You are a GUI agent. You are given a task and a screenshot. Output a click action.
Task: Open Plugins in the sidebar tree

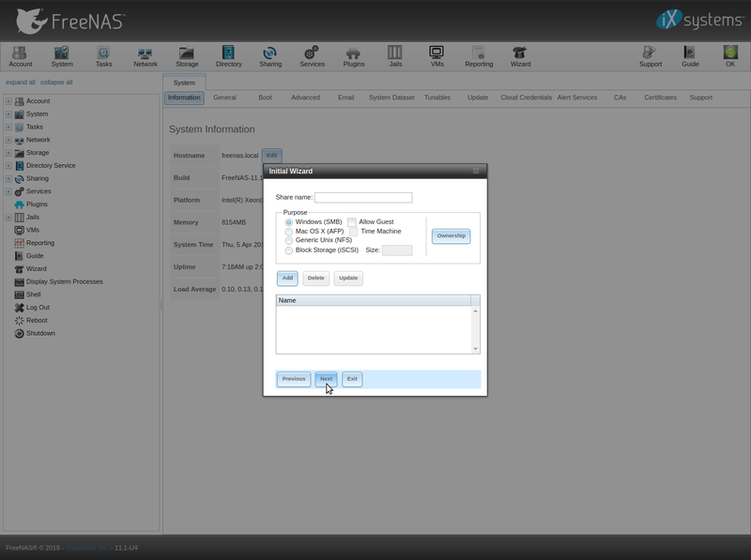[x=37, y=204]
